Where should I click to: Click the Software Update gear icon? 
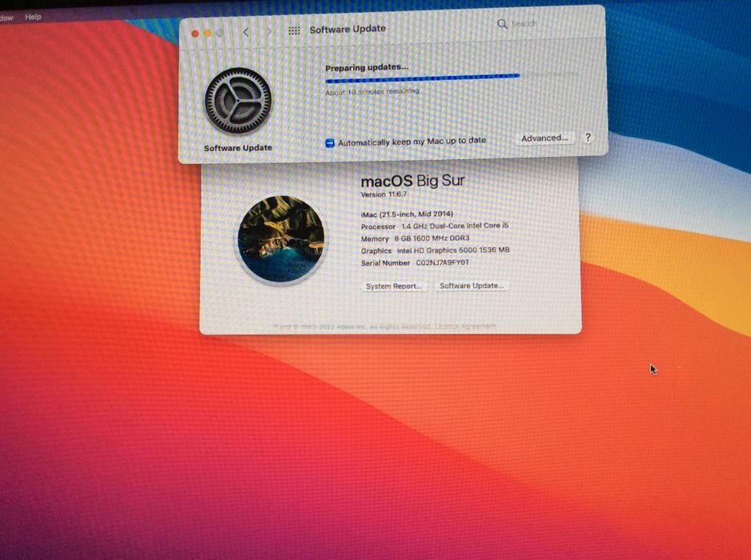[238, 101]
